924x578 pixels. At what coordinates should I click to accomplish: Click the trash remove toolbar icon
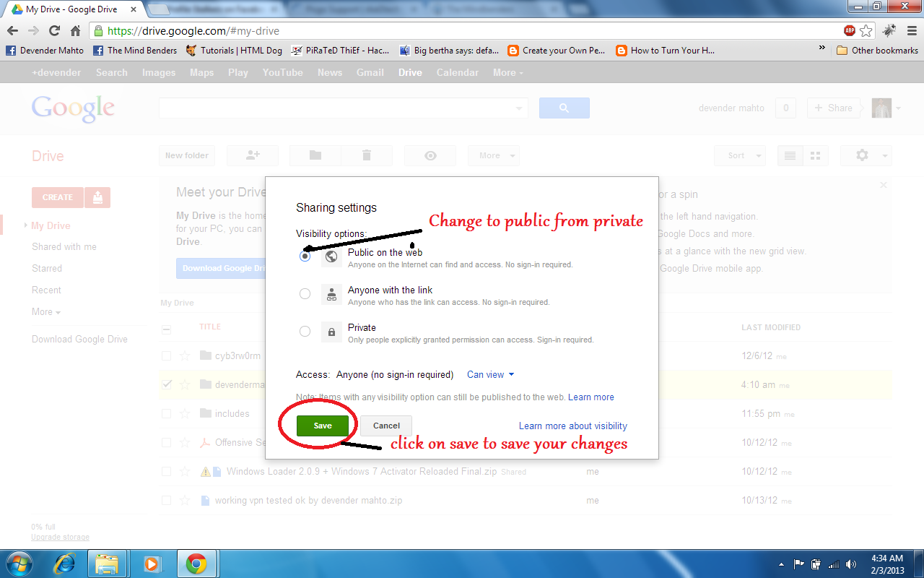(367, 155)
